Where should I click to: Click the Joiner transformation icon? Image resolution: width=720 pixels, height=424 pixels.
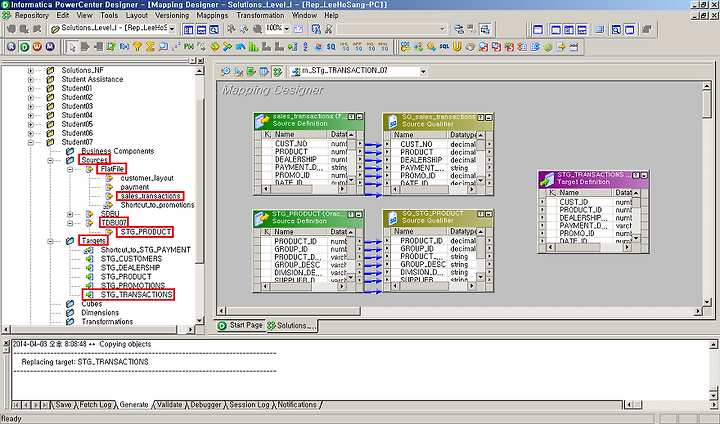(227, 46)
